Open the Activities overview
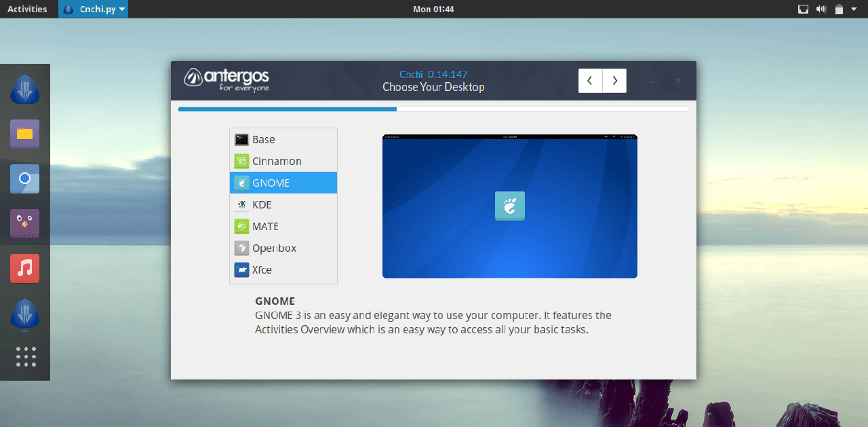Screen dimensions: 868x427 [x=27, y=9]
